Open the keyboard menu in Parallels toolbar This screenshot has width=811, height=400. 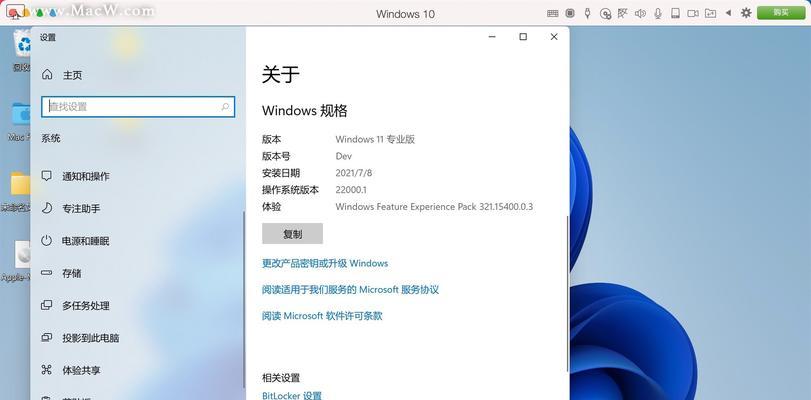[552, 13]
